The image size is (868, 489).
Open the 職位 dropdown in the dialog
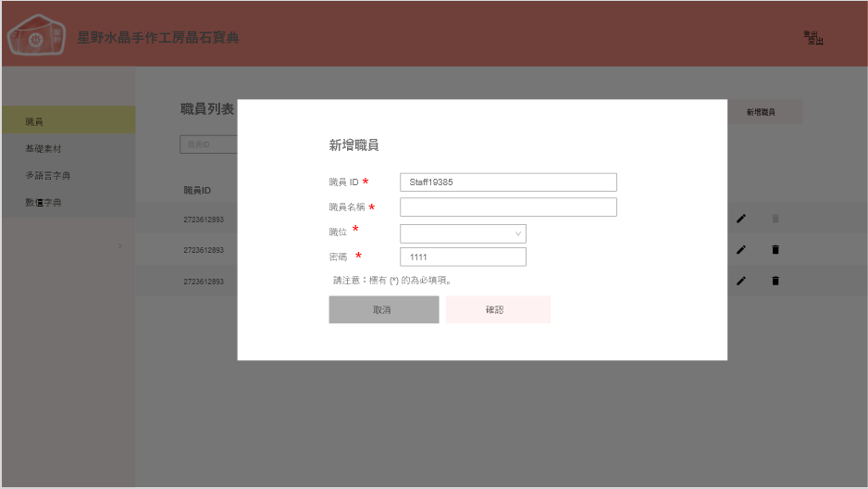point(463,233)
